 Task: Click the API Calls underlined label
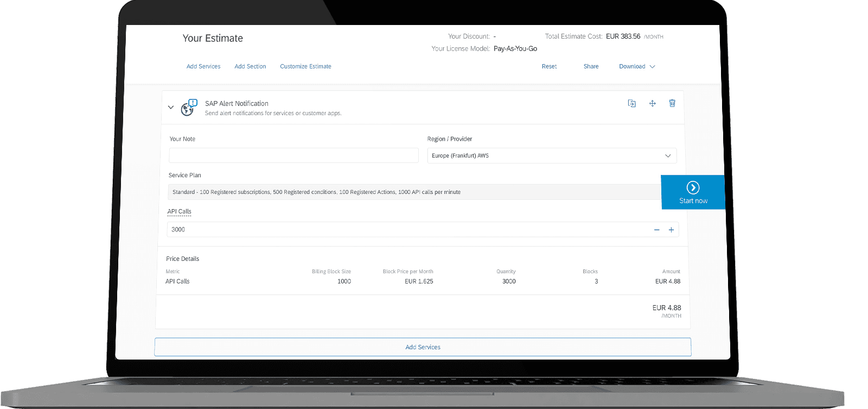point(179,211)
